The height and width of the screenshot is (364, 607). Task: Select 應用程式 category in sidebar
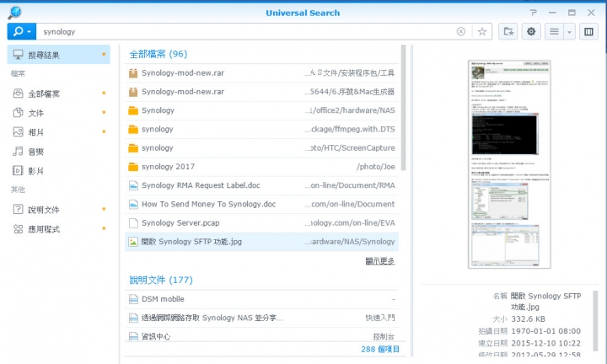59,228
